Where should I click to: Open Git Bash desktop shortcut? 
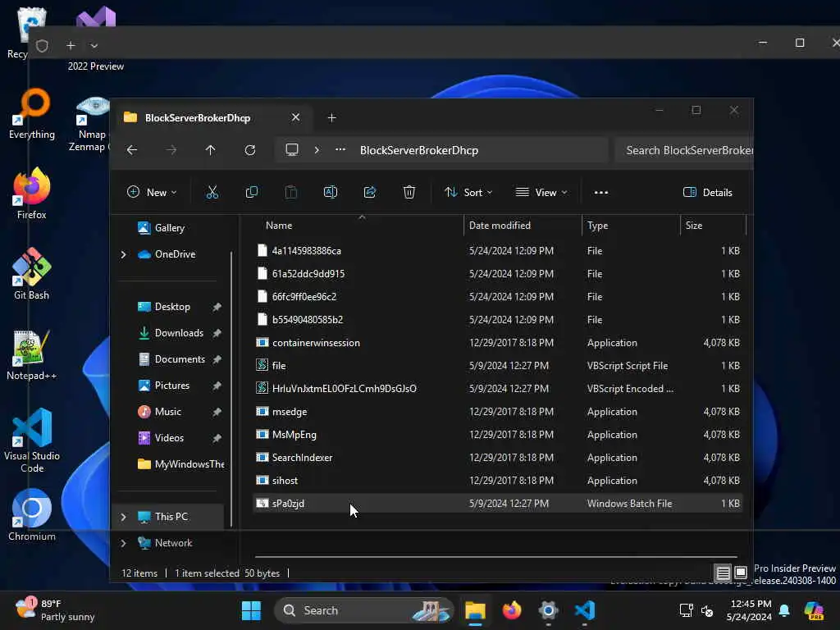32,274
